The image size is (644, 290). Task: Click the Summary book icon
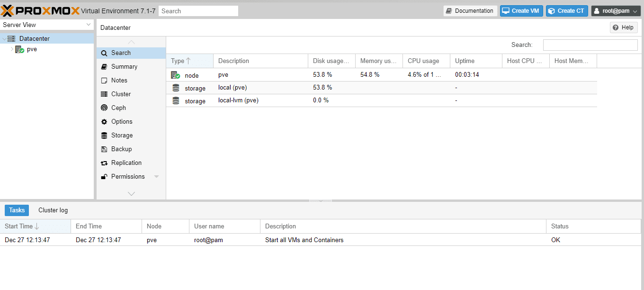104,67
